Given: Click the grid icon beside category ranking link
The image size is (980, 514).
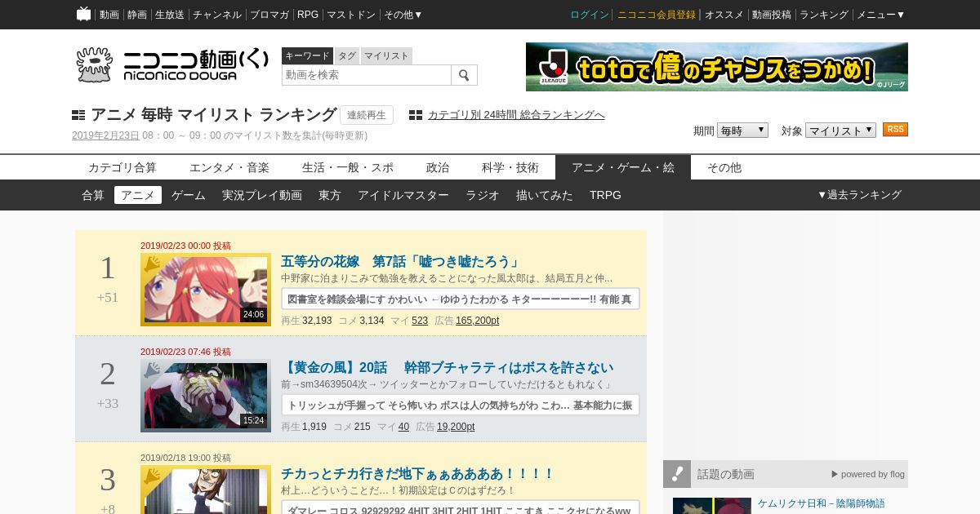Looking at the screenshot, I should coord(416,115).
